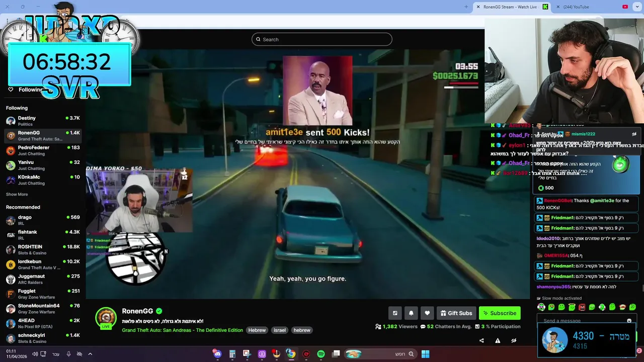Click the green Kicks gift icon in chat
This screenshot has width=644, height=362.
[620, 164]
